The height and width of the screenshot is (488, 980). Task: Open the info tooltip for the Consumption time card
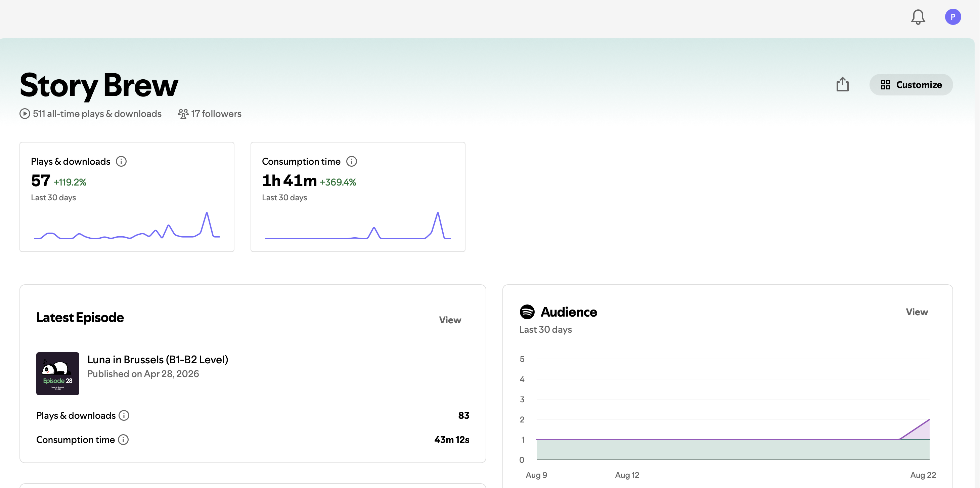click(351, 161)
